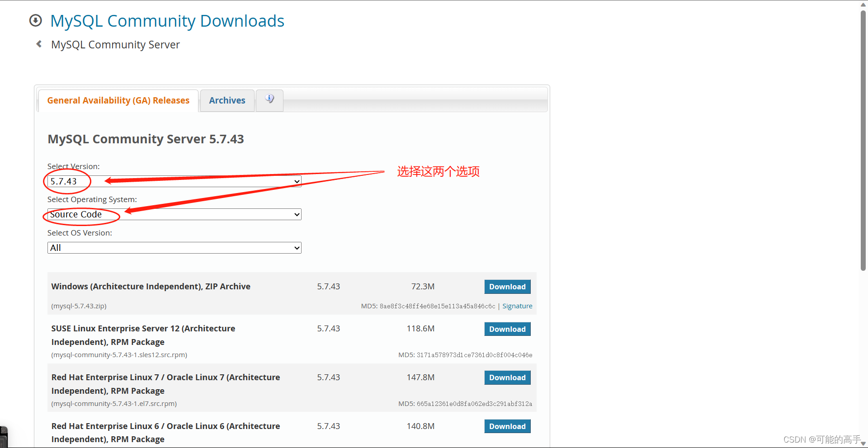Click the scrollbar up arrow
868x448 pixels.
(x=863, y=4)
